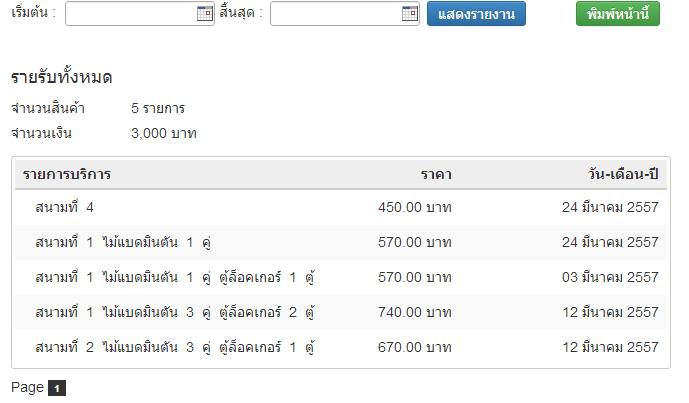Click the 5 รายการ product count value

(158, 108)
